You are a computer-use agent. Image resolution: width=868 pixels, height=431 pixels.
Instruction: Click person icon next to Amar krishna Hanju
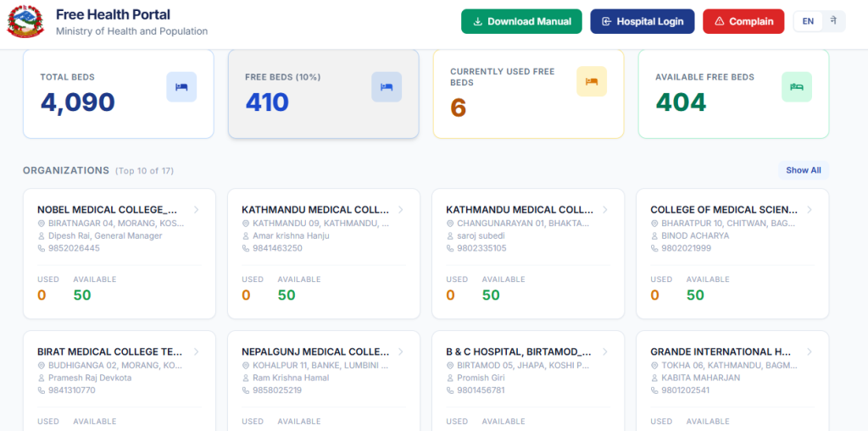click(246, 236)
